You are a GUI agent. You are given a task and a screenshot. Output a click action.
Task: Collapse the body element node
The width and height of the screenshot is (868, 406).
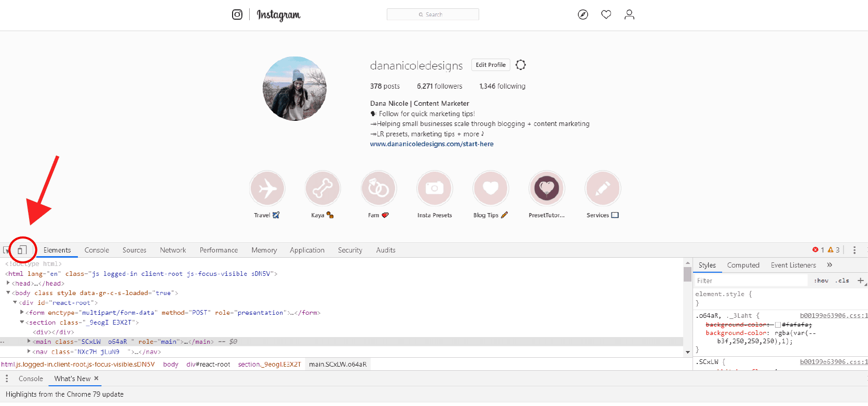pyautogui.click(x=8, y=293)
